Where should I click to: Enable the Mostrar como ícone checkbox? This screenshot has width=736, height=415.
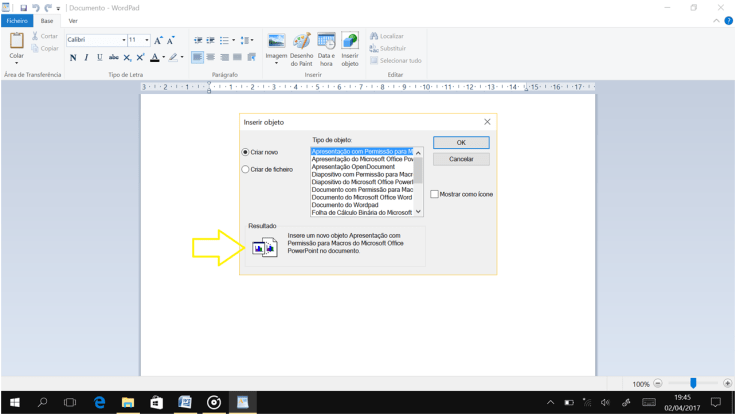point(434,194)
